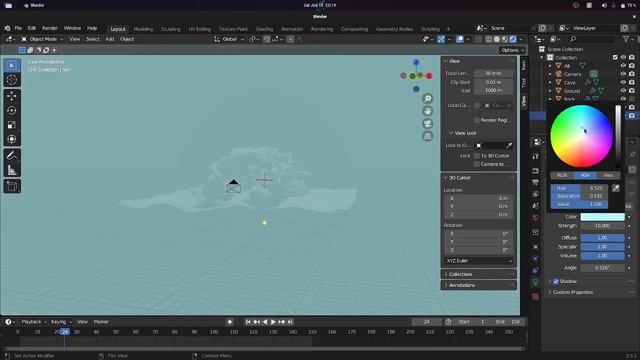The height and width of the screenshot is (360, 640).
Task: Click the Blender logo menu icon
Action: click(7, 28)
